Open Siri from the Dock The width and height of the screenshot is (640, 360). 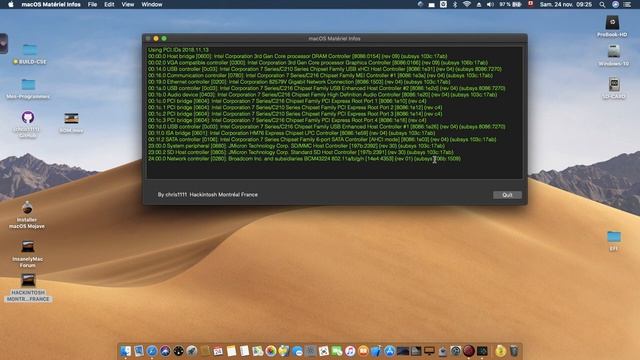click(165, 351)
